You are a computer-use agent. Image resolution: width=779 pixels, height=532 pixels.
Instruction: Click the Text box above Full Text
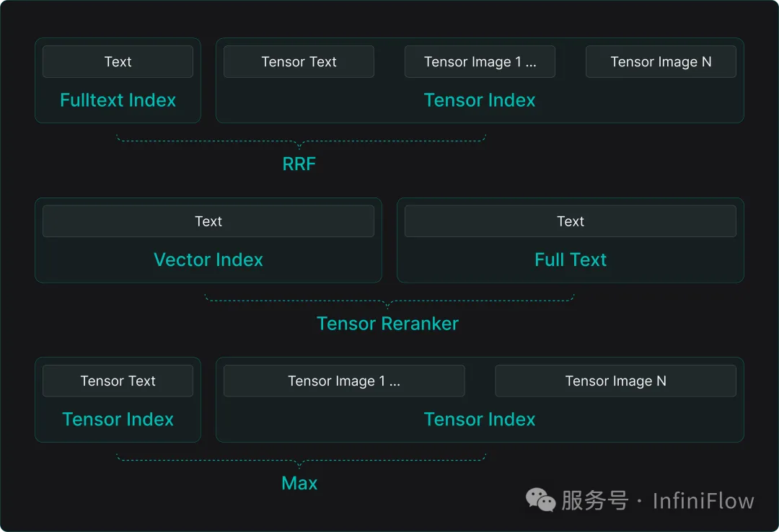coord(571,221)
